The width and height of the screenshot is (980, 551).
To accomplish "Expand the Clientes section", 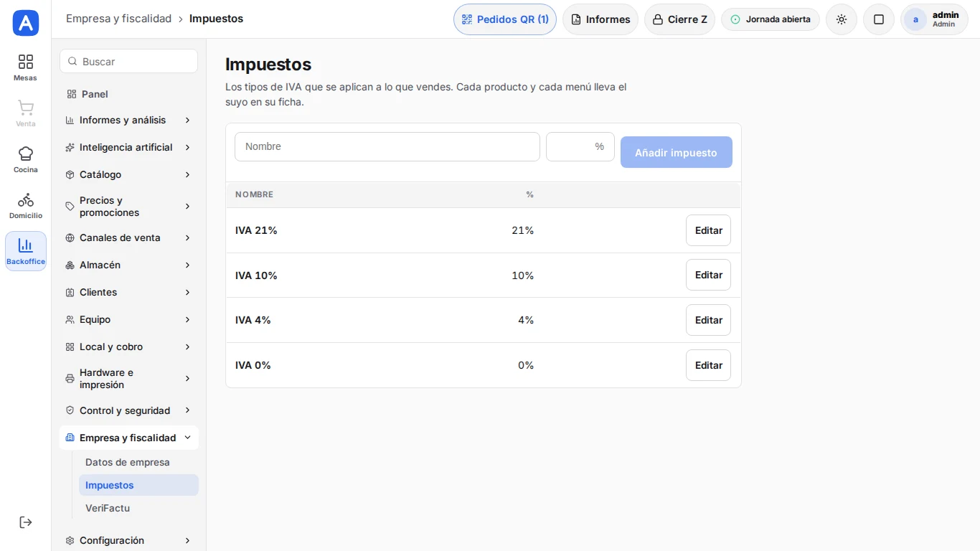I will (128, 292).
